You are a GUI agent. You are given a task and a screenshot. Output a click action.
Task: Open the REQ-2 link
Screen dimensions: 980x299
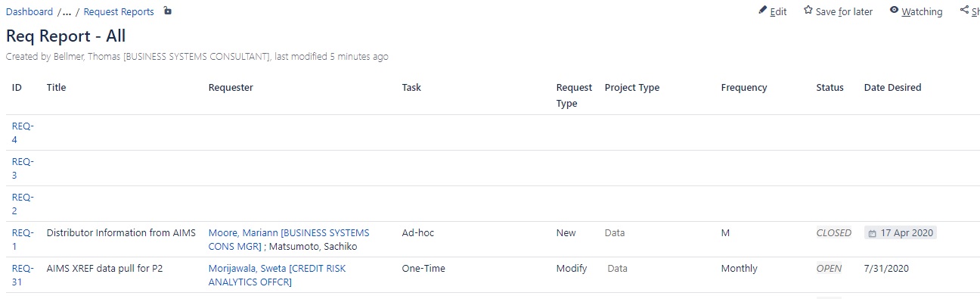coord(23,204)
